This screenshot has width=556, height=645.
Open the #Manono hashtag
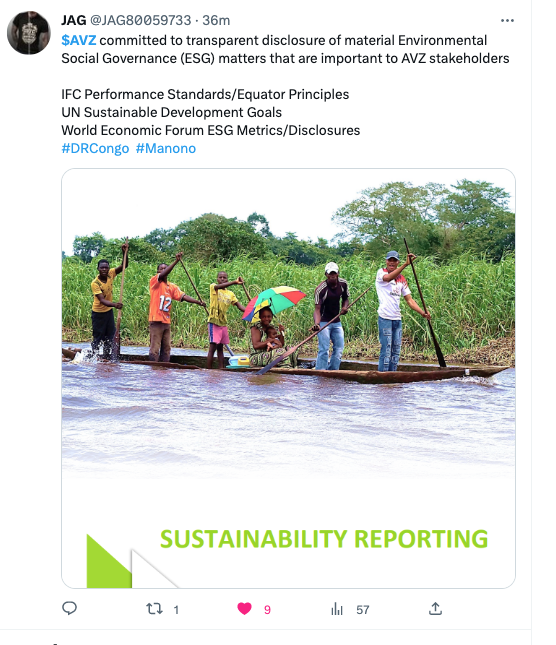pyautogui.click(x=166, y=148)
